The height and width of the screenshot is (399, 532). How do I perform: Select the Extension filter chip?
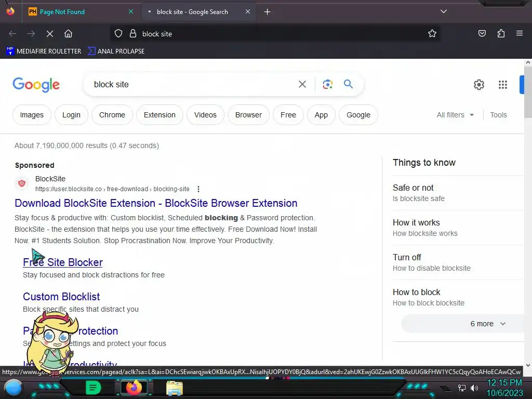pos(160,115)
